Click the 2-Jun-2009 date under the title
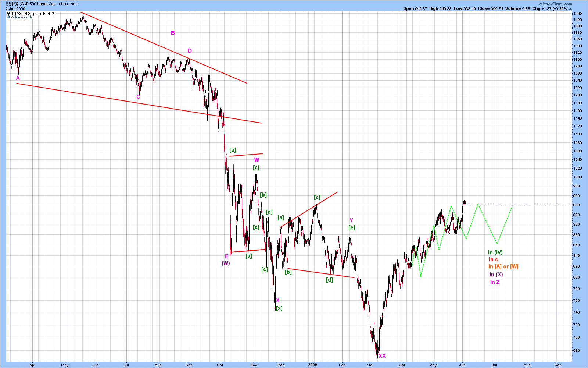 [x=15, y=8]
